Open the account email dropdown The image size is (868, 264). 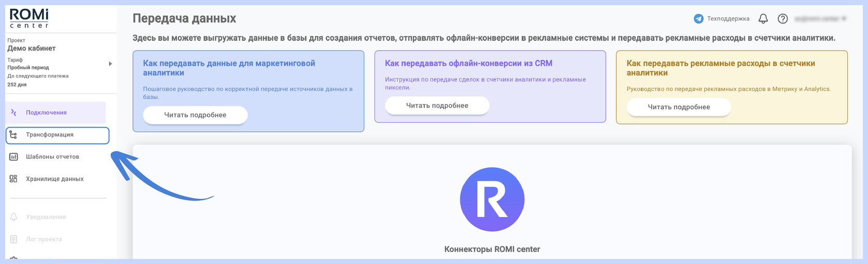click(x=820, y=19)
